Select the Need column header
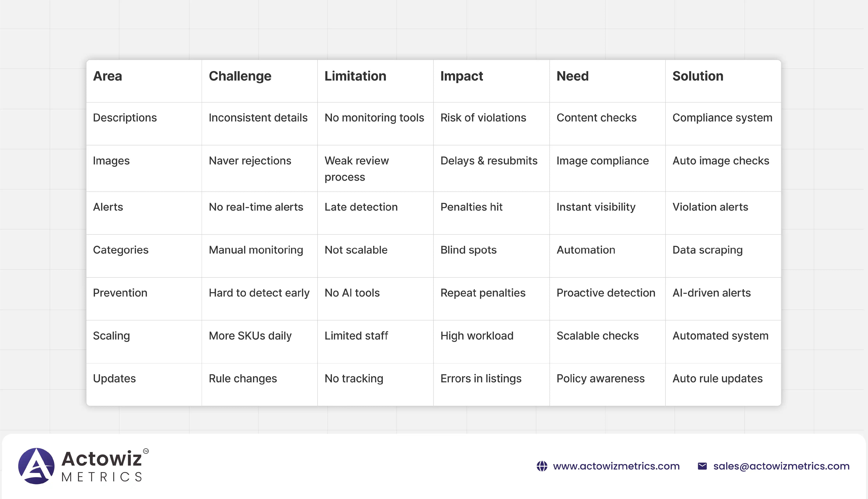Screen dimensions: 868x499 [x=572, y=76]
